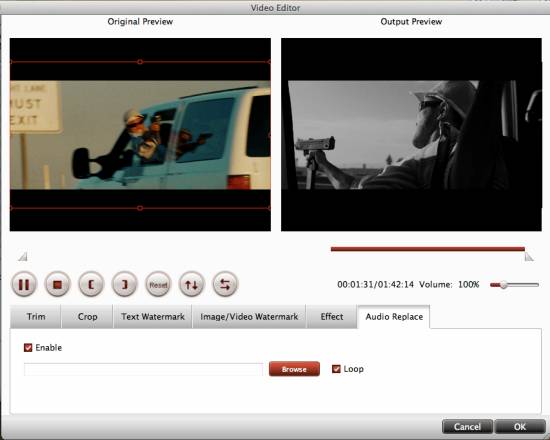The height and width of the screenshot is (440, 550).
Task: Flip video vertically with up-down arrows button
Action: click(192, 284)
